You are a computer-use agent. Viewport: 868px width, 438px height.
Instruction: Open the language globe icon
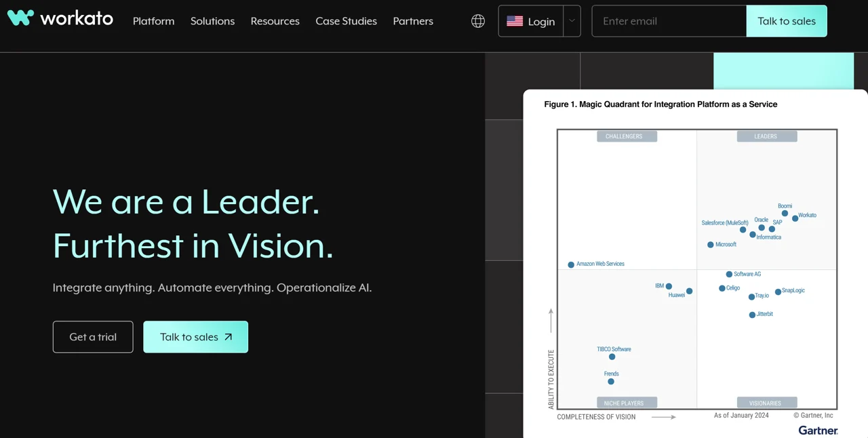point(478,21)
